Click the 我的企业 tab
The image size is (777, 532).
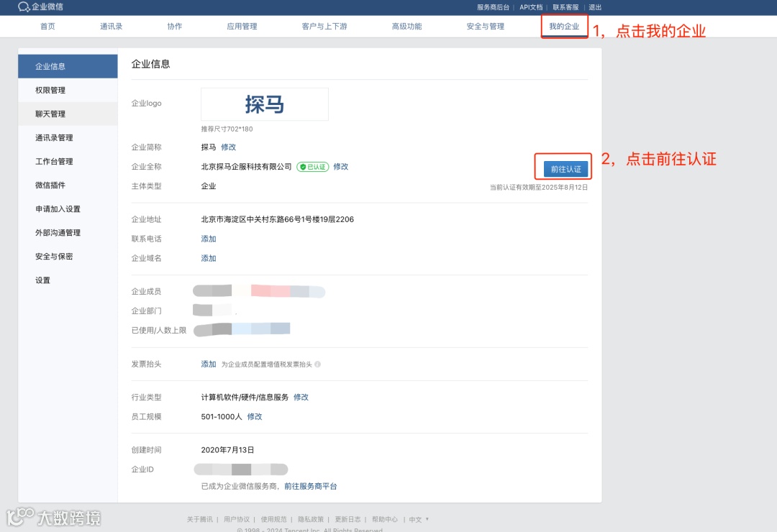(x=564, y=27)
